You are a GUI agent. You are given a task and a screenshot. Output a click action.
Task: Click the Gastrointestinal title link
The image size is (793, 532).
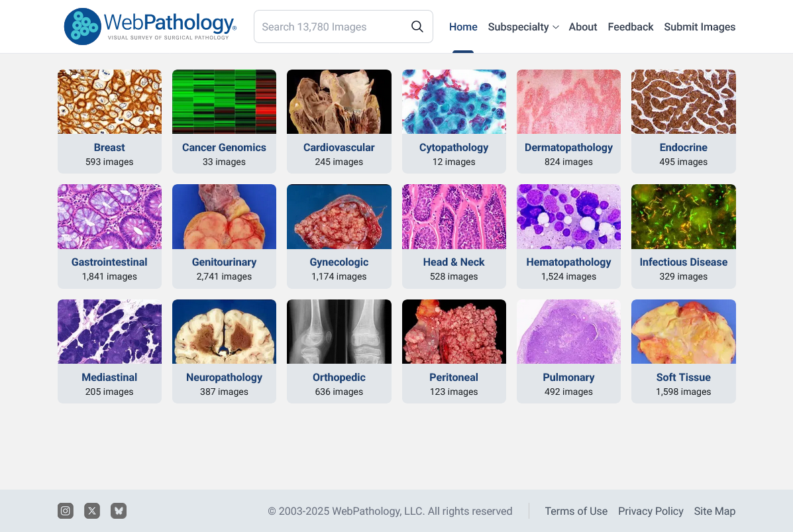coord(109,262)
